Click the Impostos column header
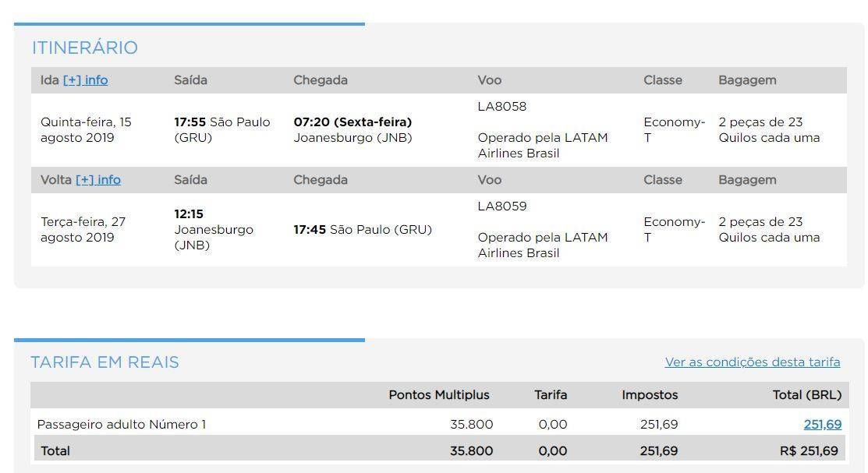Image resolution: width=868 pixels, height=473 pixels. coord(650,395)
